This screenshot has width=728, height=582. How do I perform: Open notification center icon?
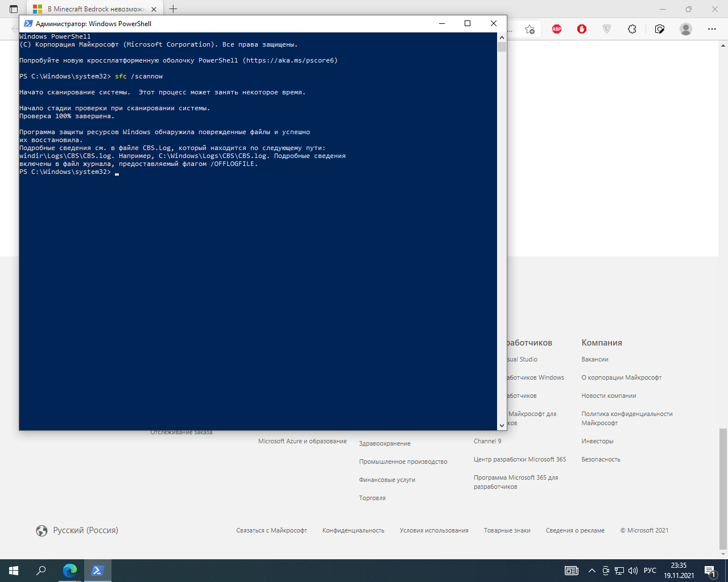[710, 571]
